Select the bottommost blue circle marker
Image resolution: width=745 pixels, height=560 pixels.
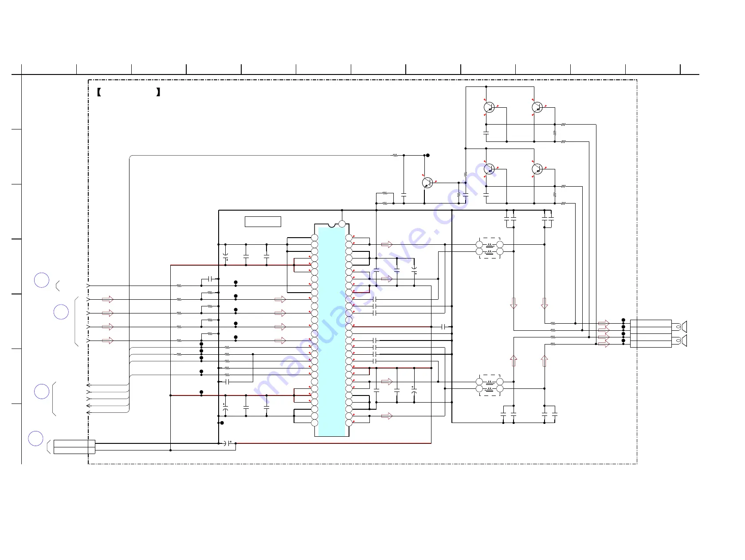pyautogui.click(x=36, y=438)
